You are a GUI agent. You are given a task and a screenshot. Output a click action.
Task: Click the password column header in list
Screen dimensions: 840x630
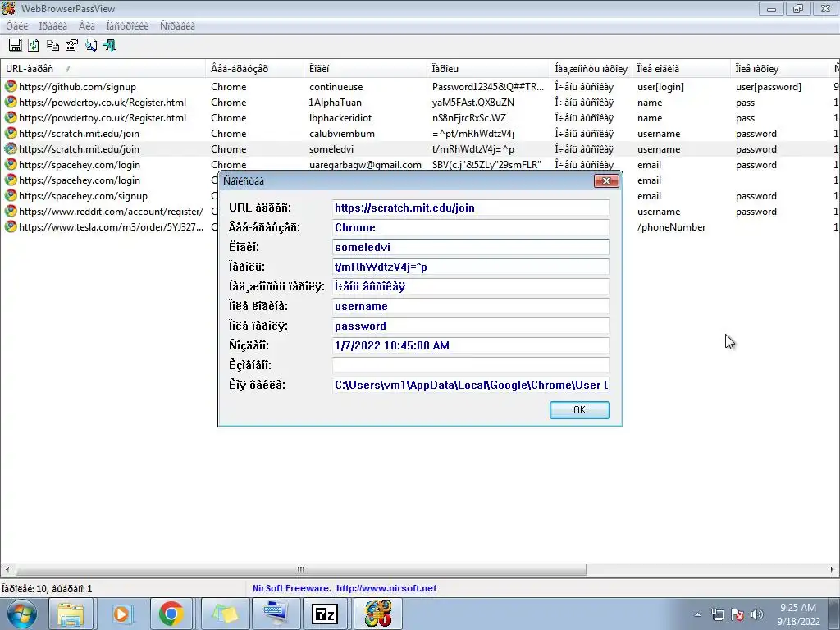[x=488, y=69]
